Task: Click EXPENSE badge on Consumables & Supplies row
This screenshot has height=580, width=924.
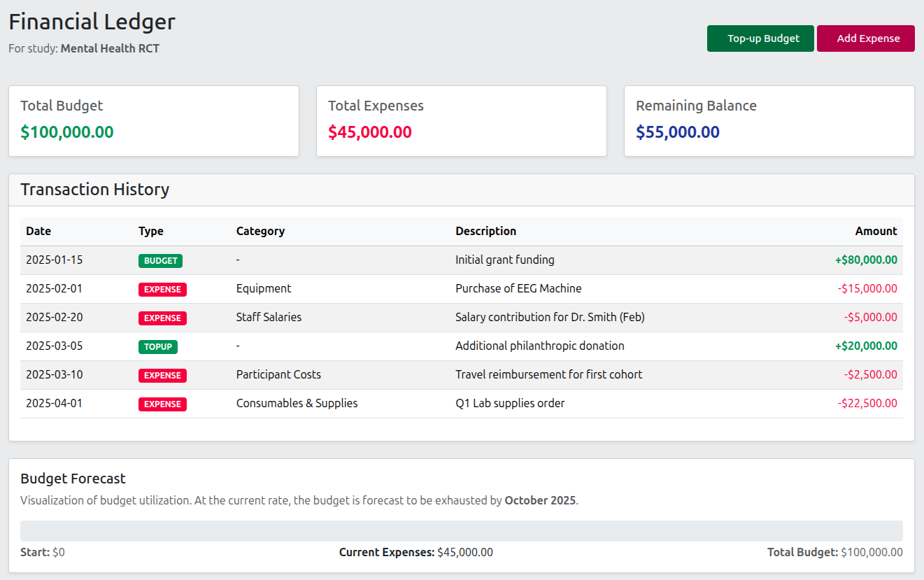Action: coord(162,404)
